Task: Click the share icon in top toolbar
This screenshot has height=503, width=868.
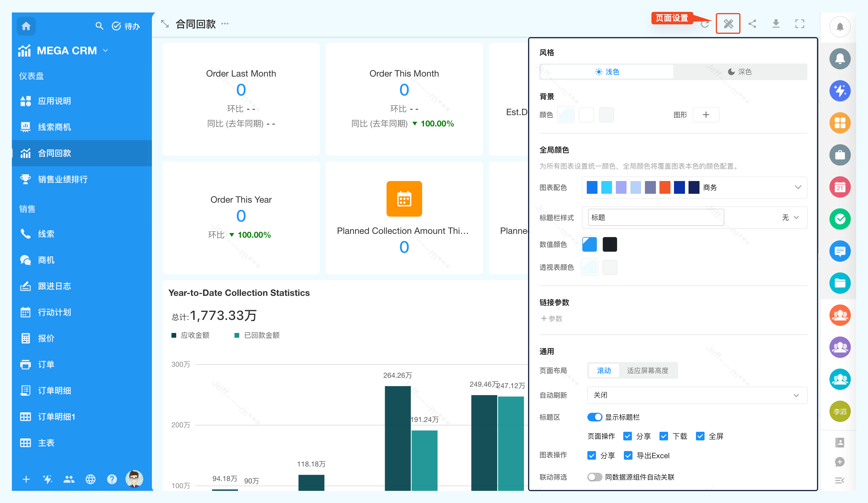Action: (752, 24)
